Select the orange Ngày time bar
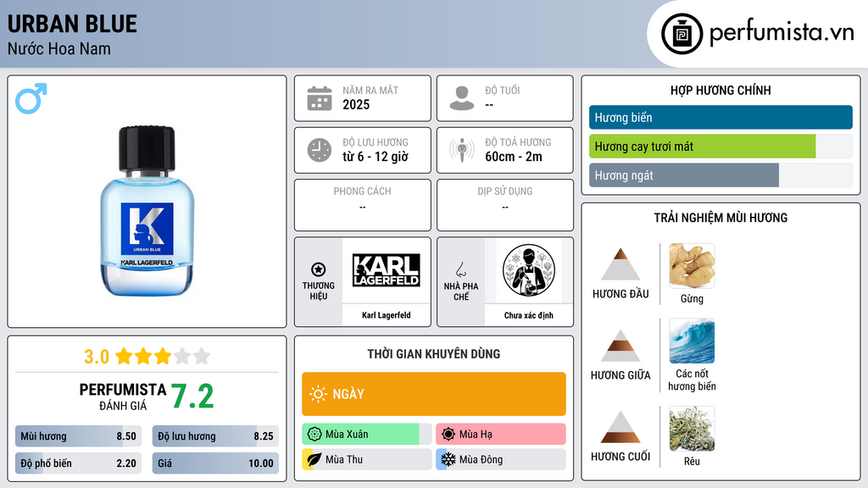 tap(434, 394)
